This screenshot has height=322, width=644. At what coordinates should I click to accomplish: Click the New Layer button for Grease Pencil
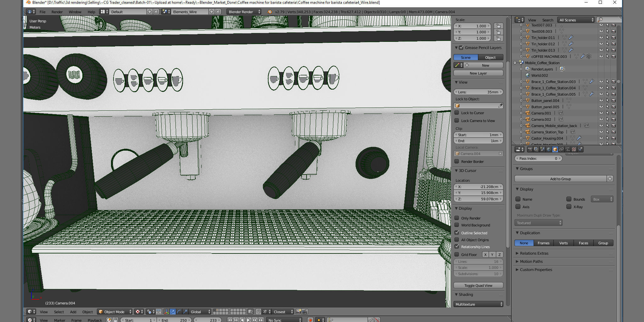pyautogui.click(x=478, y=73)
